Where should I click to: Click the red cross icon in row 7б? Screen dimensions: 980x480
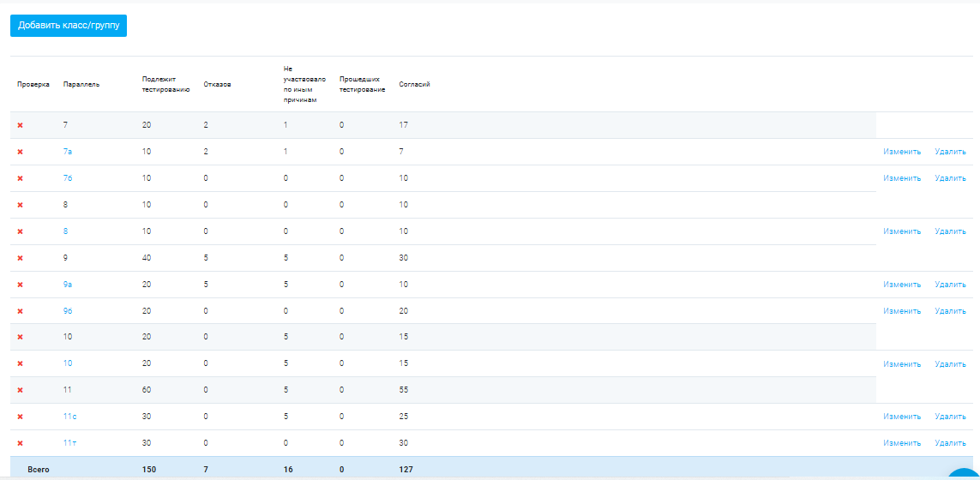[x=21, y=178]
